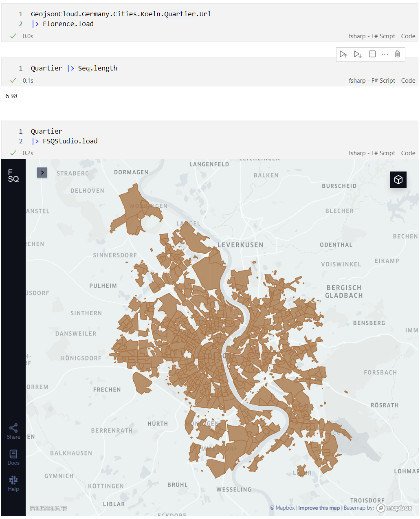Run cells above via the toolbar icon
This screenshot has height=519, width=420.
(x=343, y=54)
